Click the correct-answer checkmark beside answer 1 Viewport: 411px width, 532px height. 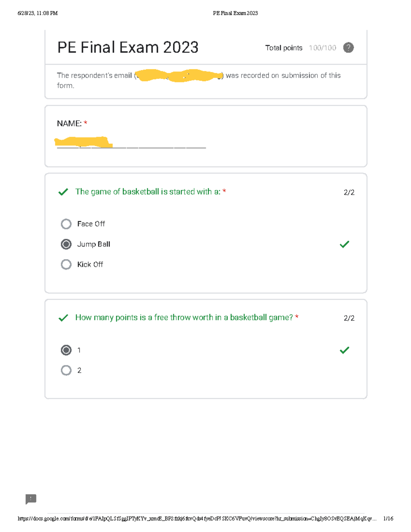pyautogui.click(x=344, y=350)
